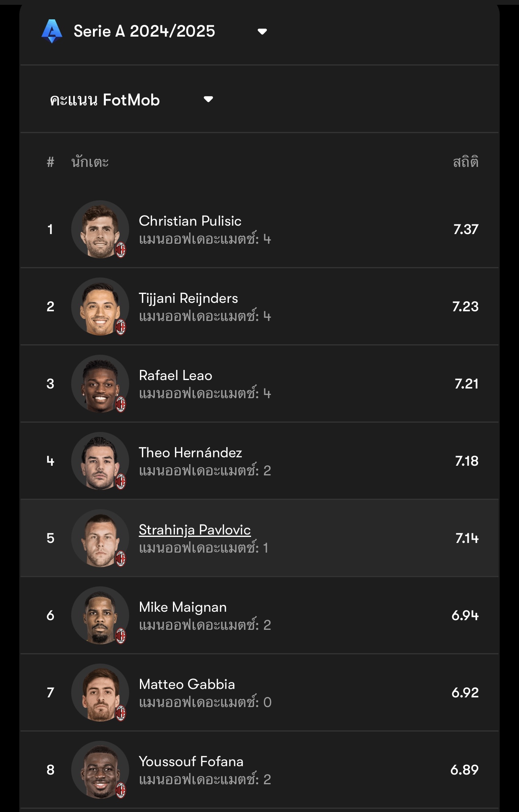Tap Theo Hernández's player headshot

click(99, 460)
